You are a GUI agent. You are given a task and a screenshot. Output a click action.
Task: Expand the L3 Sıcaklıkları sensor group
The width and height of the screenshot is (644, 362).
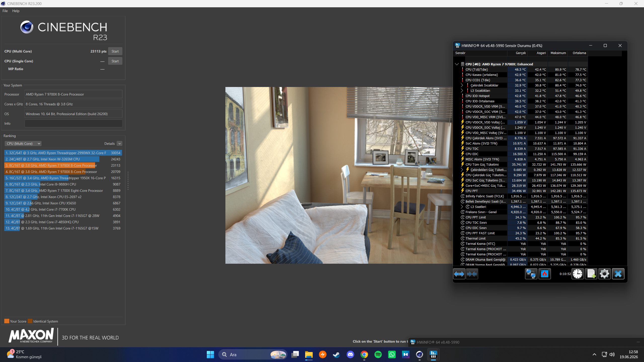[x=462, y=90]
